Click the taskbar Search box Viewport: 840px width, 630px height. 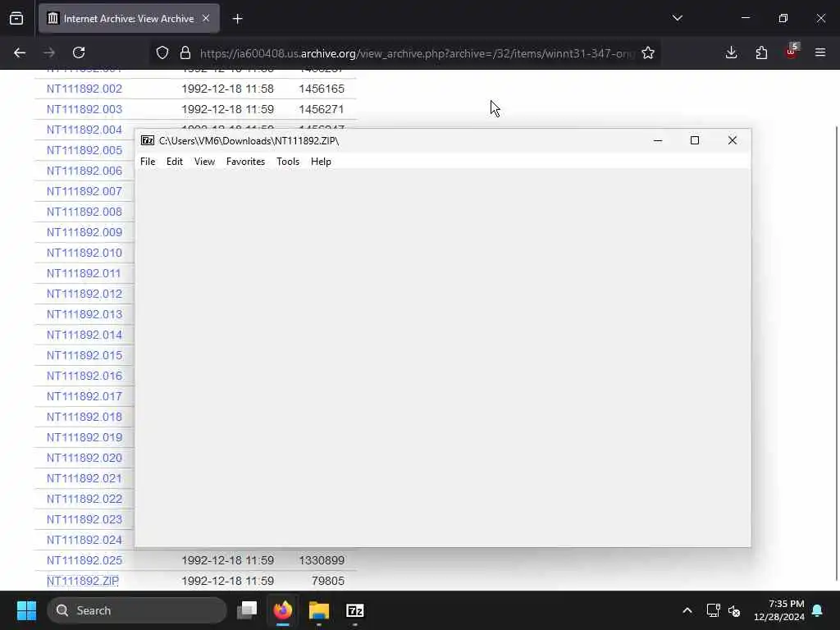coord(137,610)
